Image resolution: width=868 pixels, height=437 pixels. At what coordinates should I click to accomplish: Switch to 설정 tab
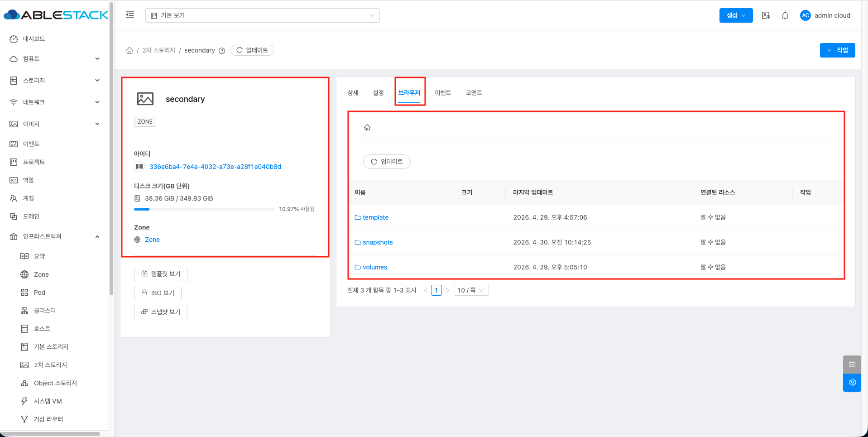[x=378, y=93]
